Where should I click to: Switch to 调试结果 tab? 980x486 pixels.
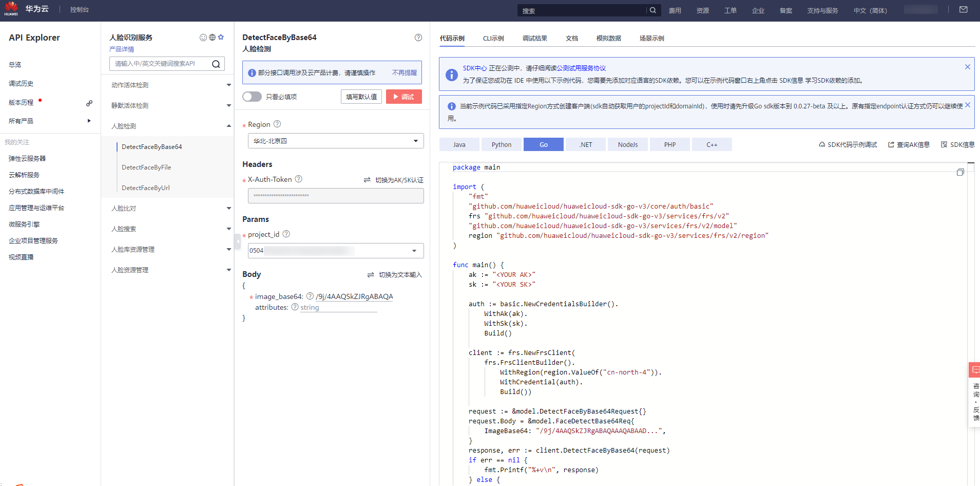pyautogui.click(x=535, y=39)
